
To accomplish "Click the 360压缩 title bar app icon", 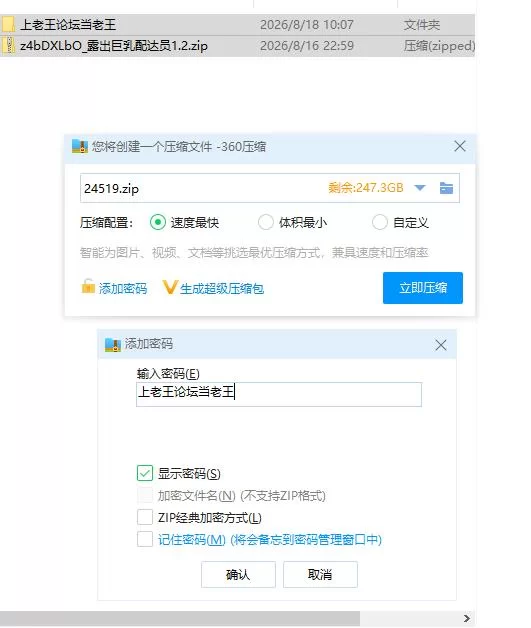I will 80,147.
